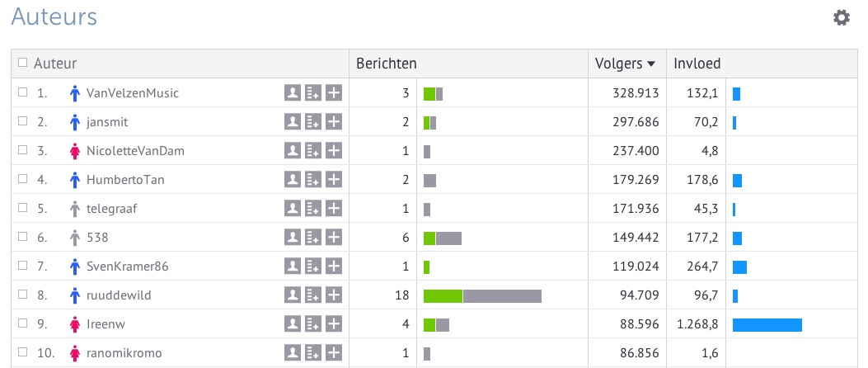This screenshot has height=368, width=868.
Task: Select the checkbox beside Ireenw
Action: click(23, 324)
